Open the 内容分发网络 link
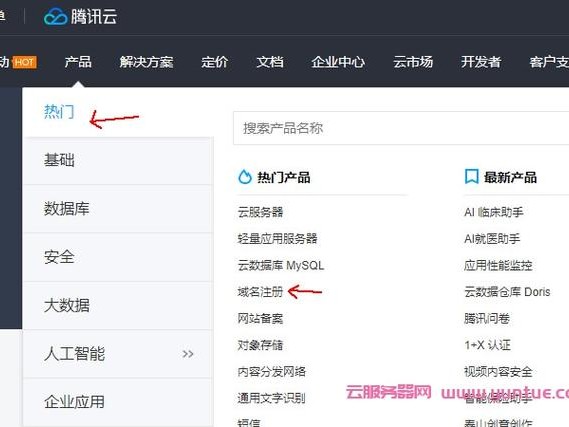This screenshot has height=427, width=569. click(x=272, y=371)
